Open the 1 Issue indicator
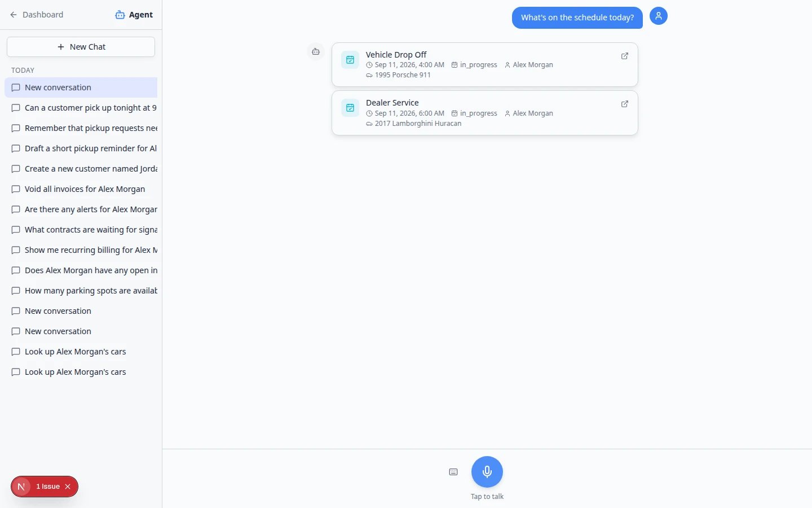The image size is (812, 508). (47, 487)
